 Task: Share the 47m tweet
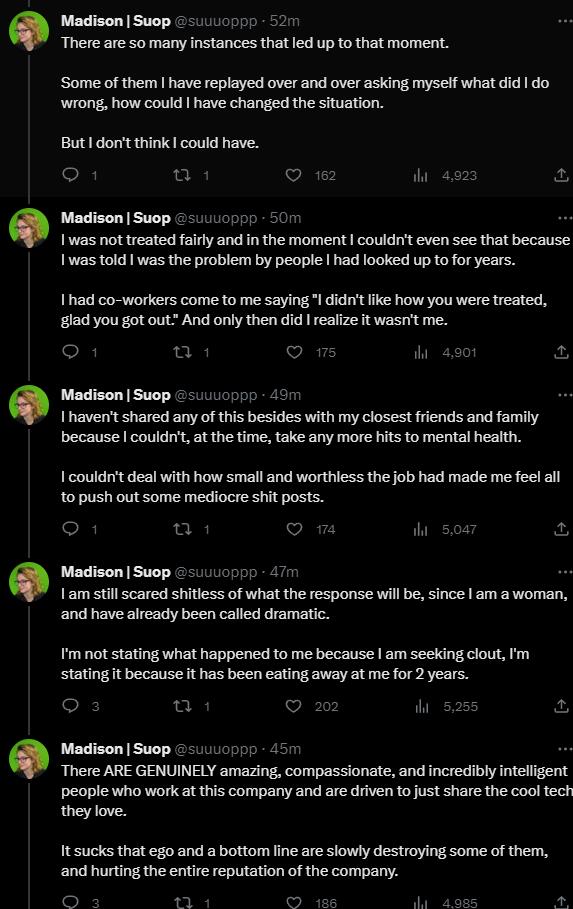pyautogui.click(x=561, y=706)
